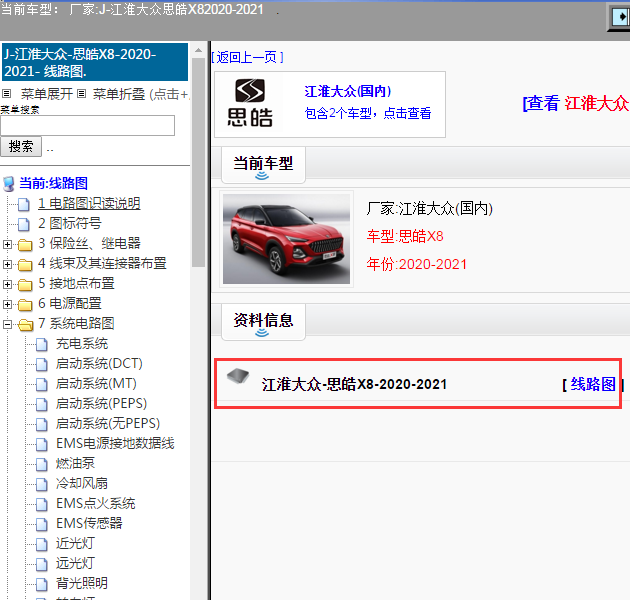The image size is (630, 600).
Task: Click page icon beside EMS传感器
Action: tap(41, 524)
